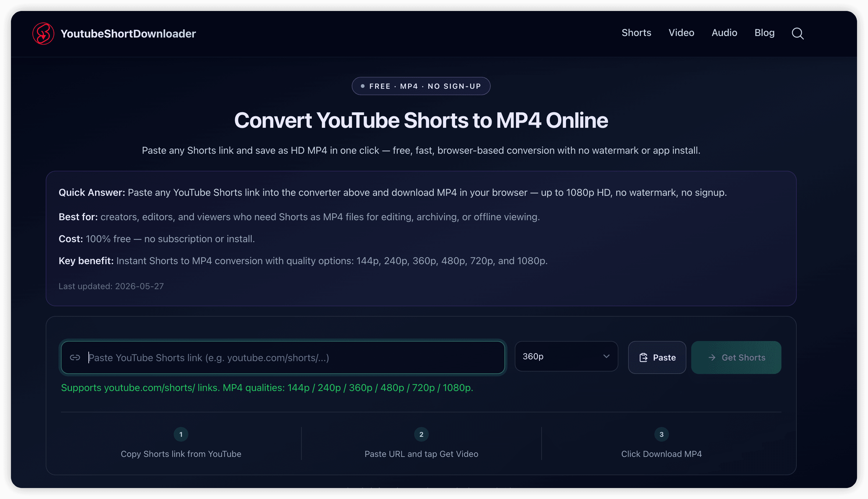The image size is (868, 499).
Task: Click 'Click Download MP4' step text
Action: pos(661,454)
